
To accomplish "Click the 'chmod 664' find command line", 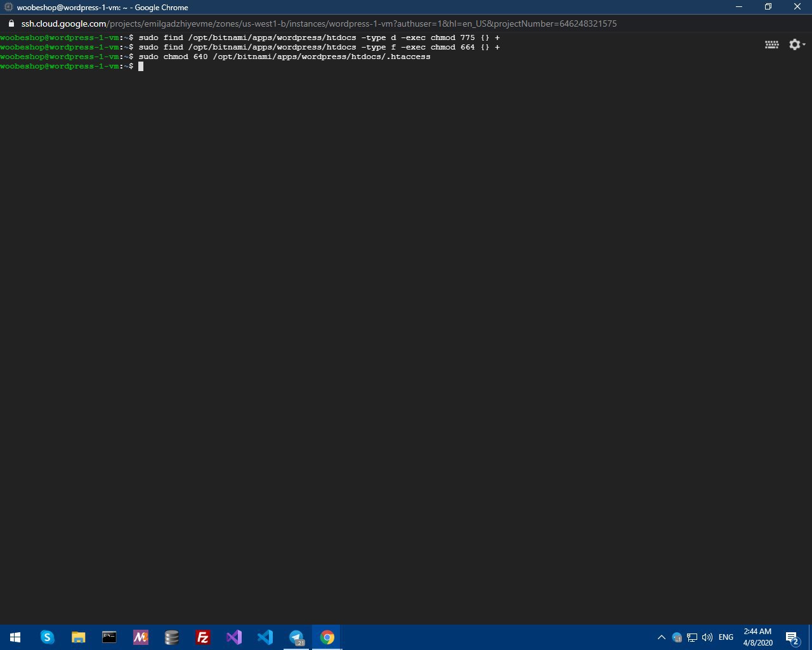I will point(319,47).
